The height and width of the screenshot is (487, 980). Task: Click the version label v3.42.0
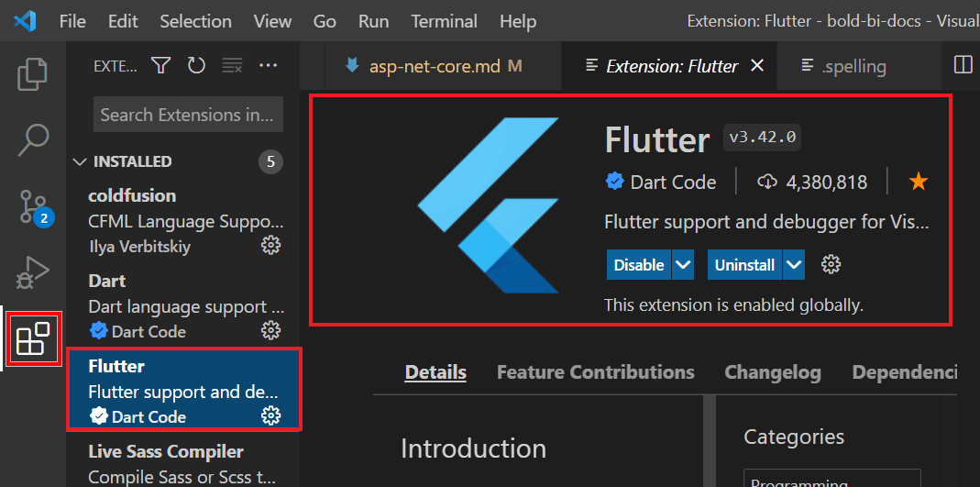762,138
